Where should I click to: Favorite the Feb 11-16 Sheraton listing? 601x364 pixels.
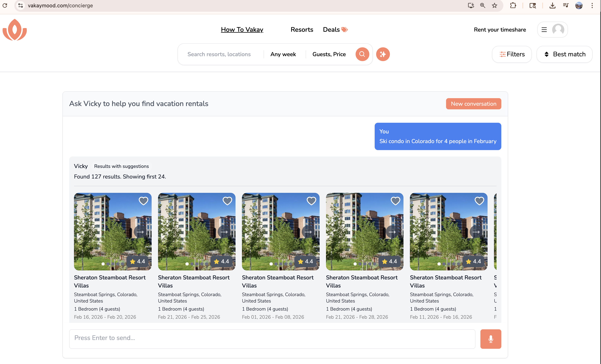pos(479,201)
